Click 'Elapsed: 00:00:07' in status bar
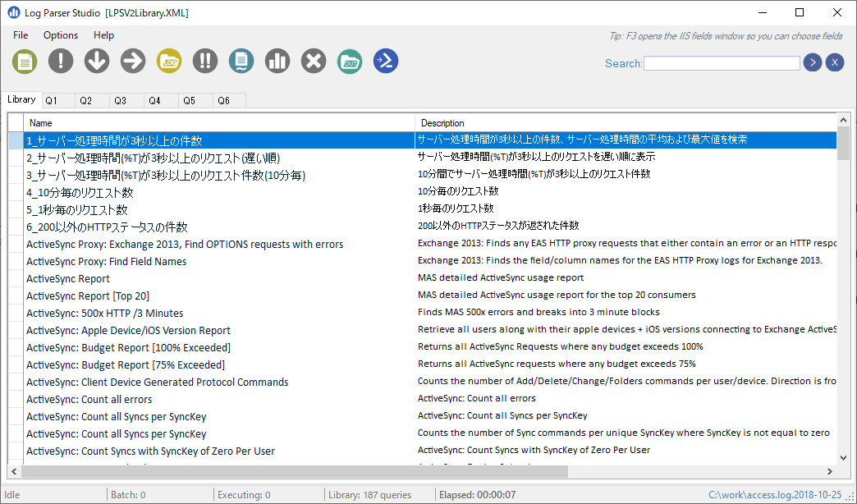 [477, 495]
